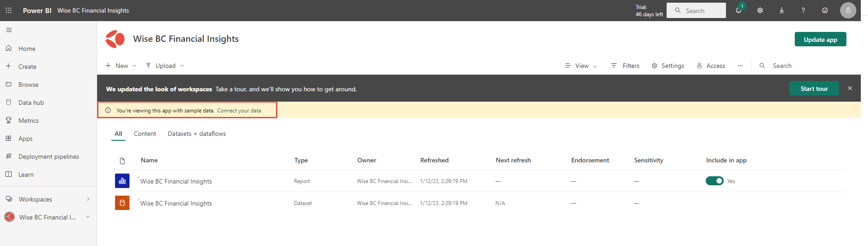Switch to Datasets + dataflows tab
This screenshot has width=868, height=246.
197,134
